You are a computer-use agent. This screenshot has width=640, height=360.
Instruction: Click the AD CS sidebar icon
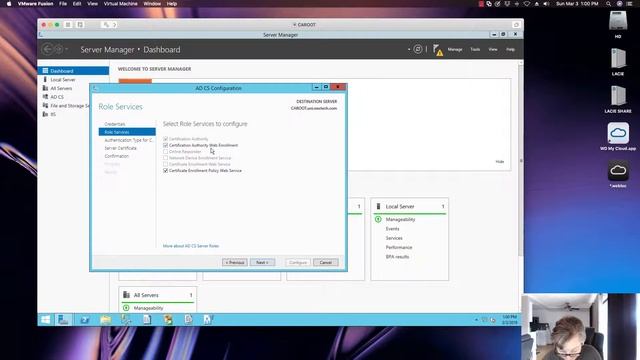[45, 97]
